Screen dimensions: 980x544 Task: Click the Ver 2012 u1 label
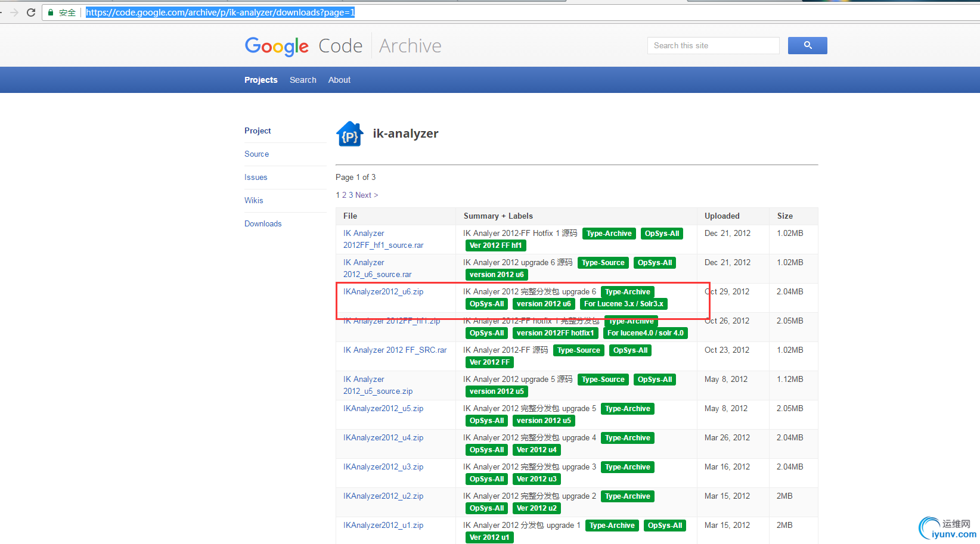tap(489, 537)
